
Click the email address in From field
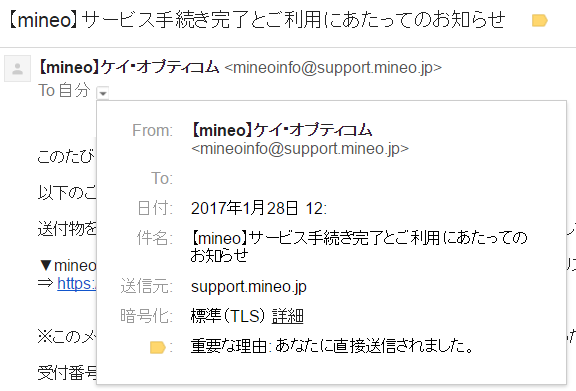point(300,149)
